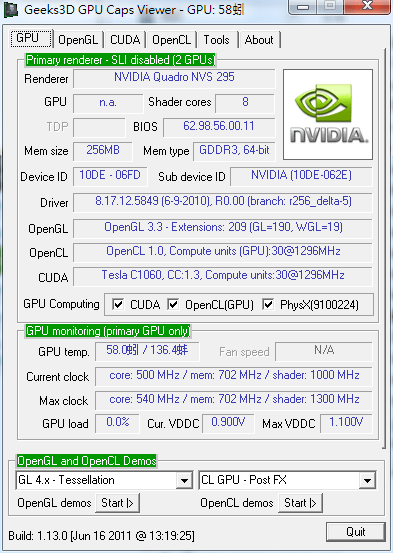Click the OpenCL 1.0 compute units field
The image size is (393, 553).
[x=223, y=252]
